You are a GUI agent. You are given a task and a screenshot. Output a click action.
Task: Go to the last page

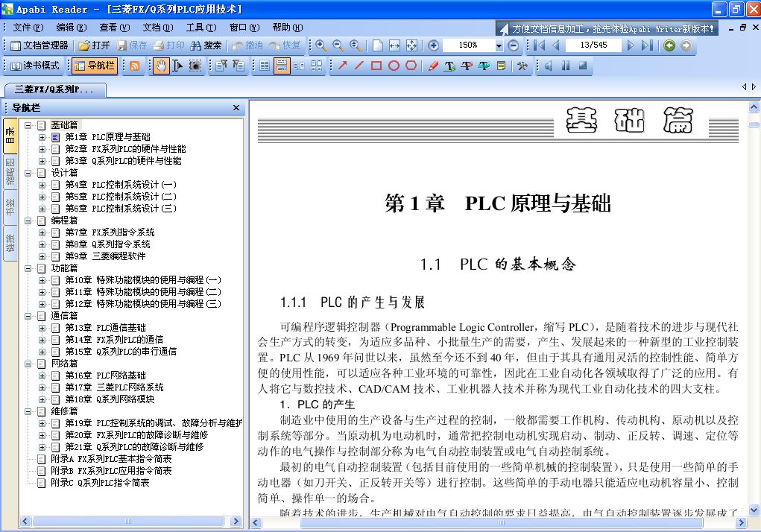[646, 45]
